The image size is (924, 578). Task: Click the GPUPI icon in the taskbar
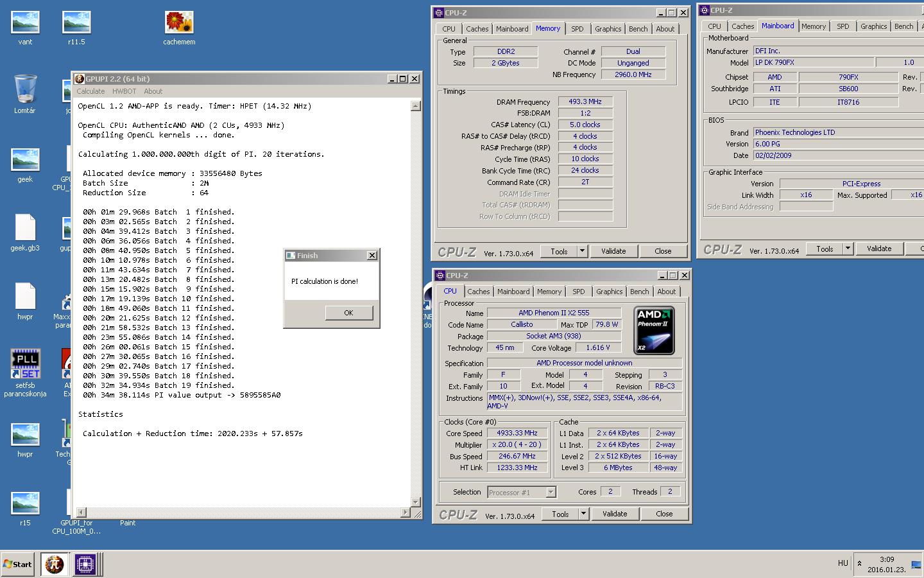pos(55,565)
